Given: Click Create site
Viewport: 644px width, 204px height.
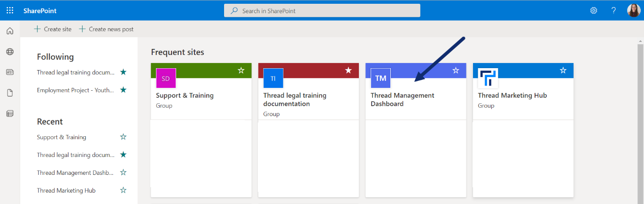Looking at the screenshot, I should pyautogui.click(x=53, y=29).
